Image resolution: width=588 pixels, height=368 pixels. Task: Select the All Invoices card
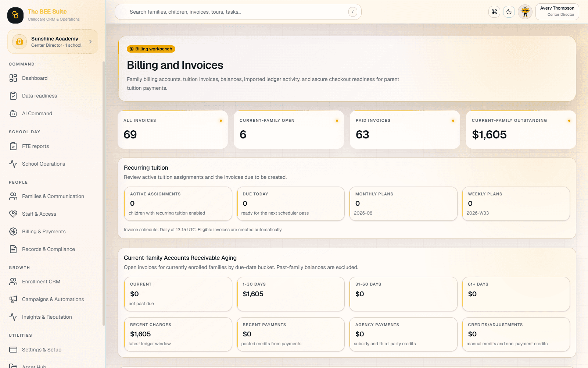[x=173, y=130]
